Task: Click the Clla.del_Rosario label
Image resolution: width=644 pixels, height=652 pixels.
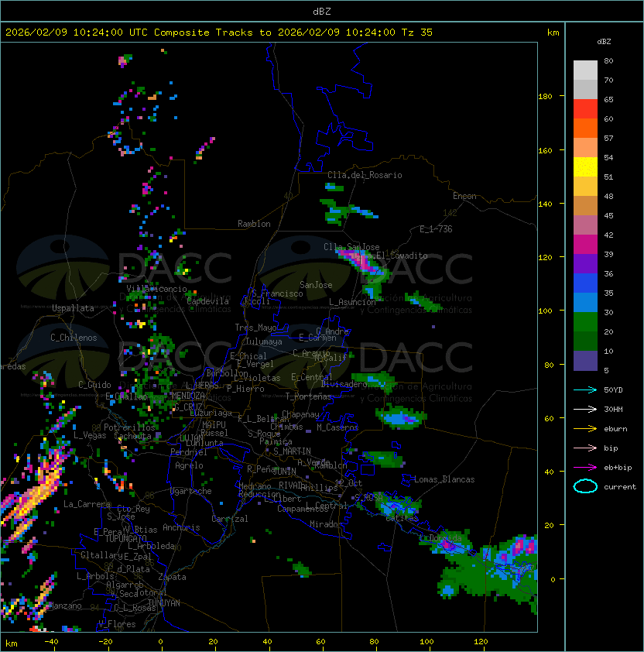Action: 365,175
